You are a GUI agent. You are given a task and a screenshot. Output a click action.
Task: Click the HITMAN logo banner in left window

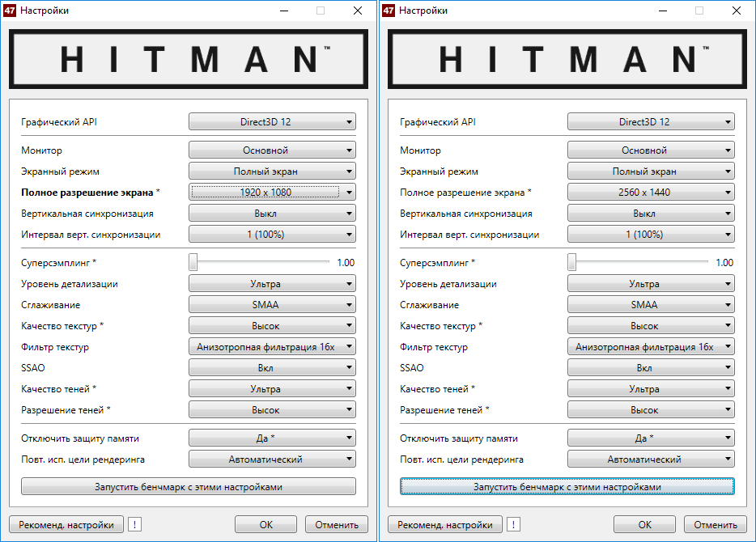pos(189,59)
